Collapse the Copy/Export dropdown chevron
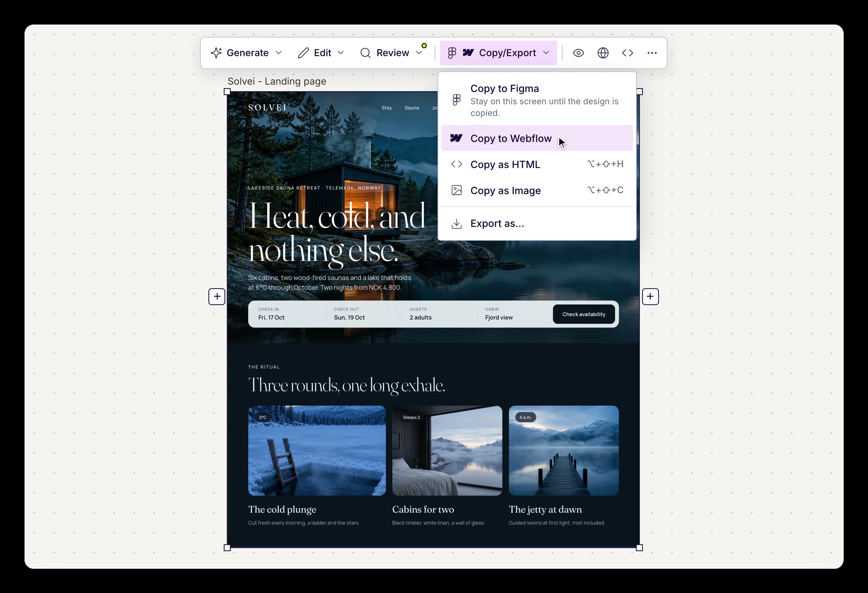 [x=546, y=53]
